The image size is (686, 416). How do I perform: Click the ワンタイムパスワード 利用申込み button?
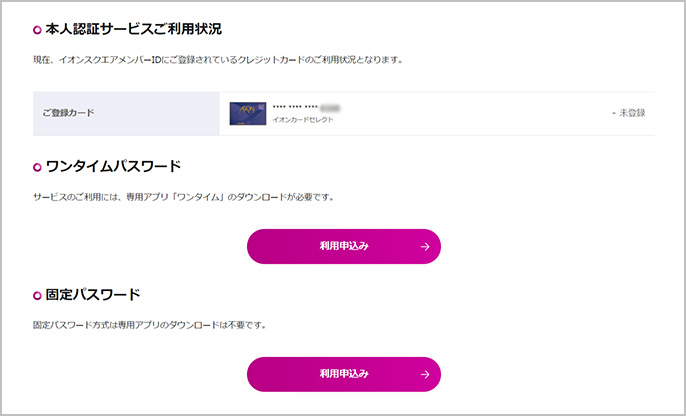(x=343, y=246)
